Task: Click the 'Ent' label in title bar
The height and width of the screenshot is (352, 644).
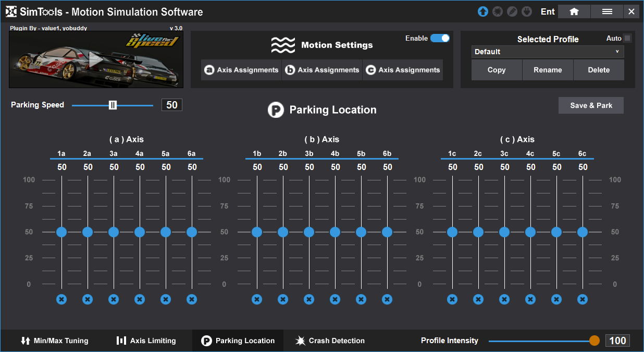Action: [x=548, y=11]
